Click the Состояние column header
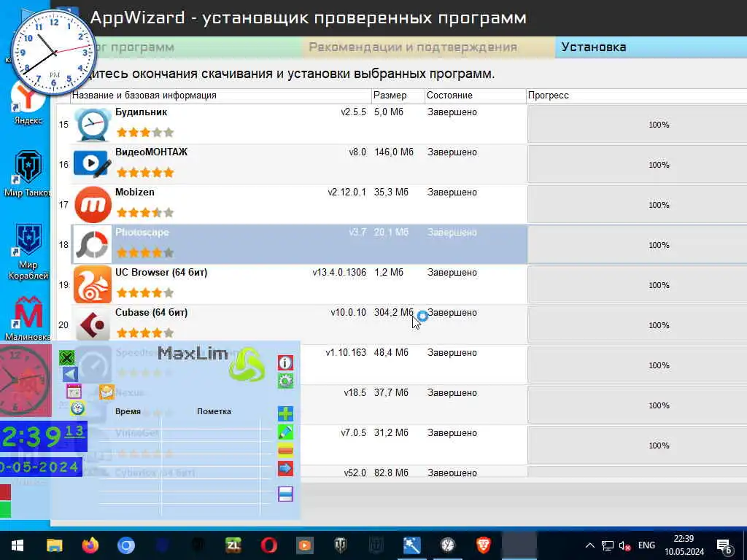Viewport: 747px width, 560px height. click(x=476, y=96)
